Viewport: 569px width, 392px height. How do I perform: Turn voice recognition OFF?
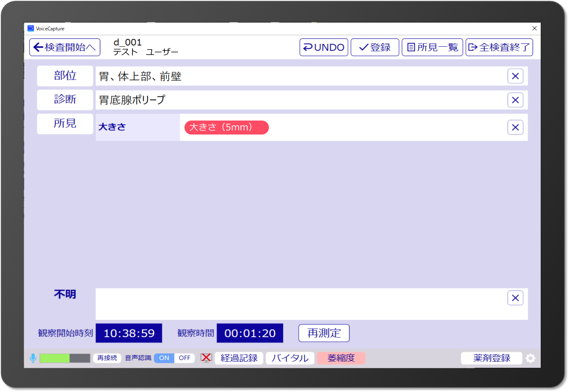[184, 358]
